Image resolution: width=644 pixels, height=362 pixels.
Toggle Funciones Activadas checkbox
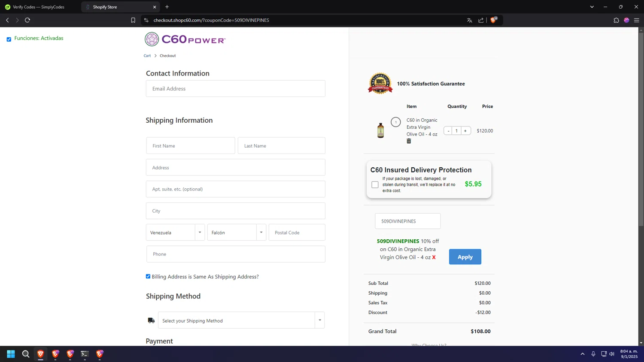pos(9,39)
